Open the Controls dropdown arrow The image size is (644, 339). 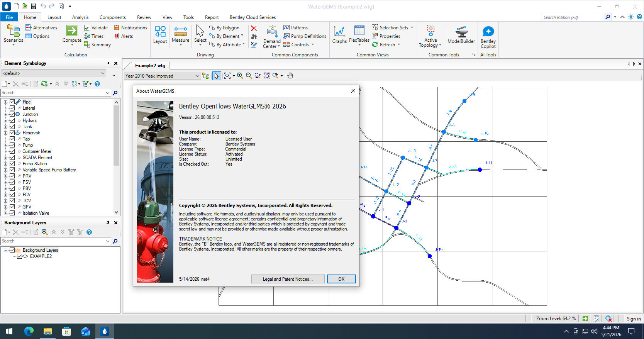313,45
